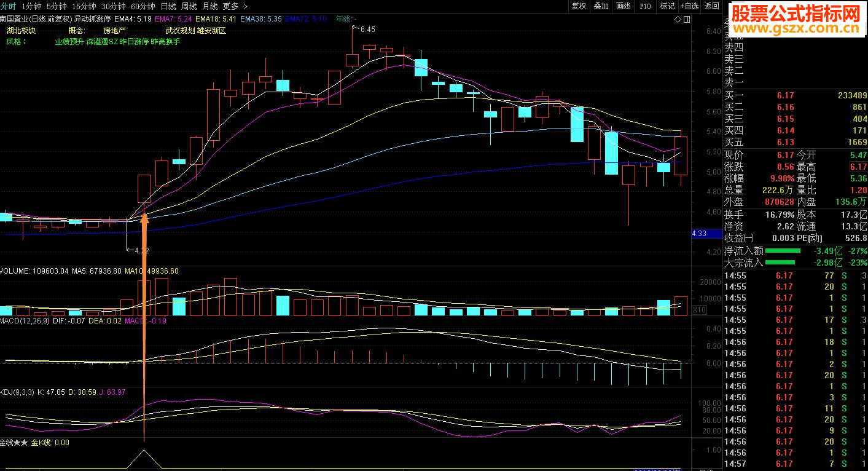Click the 金K线: 0.00 value
868x471 pixels.
click(x=50, y=443)
